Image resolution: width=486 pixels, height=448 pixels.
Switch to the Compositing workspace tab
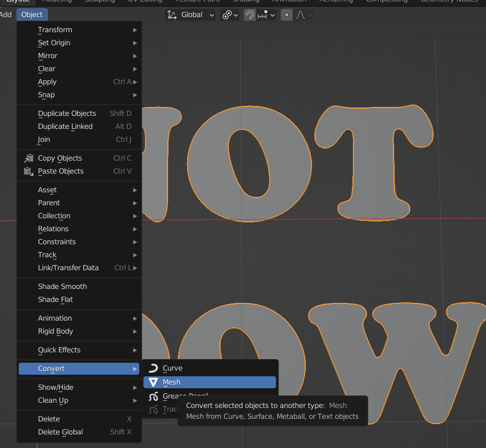point(387,1)
